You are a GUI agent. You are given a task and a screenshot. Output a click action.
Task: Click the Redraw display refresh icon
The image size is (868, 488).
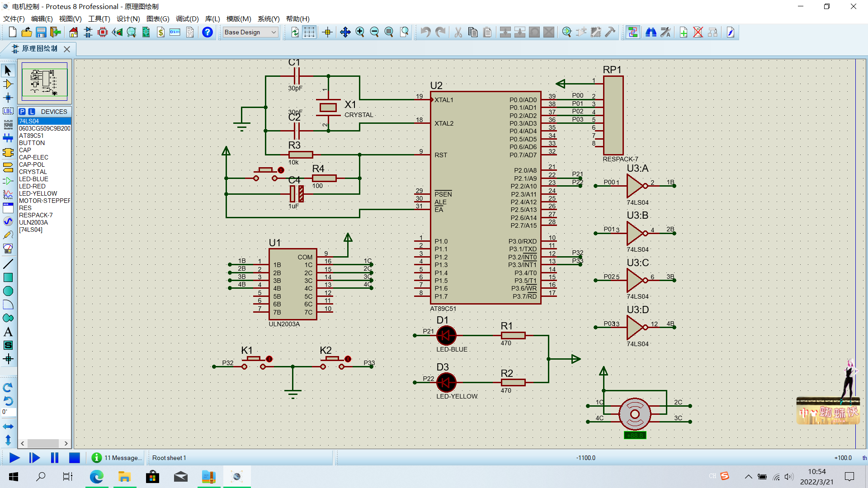[295, 32]
